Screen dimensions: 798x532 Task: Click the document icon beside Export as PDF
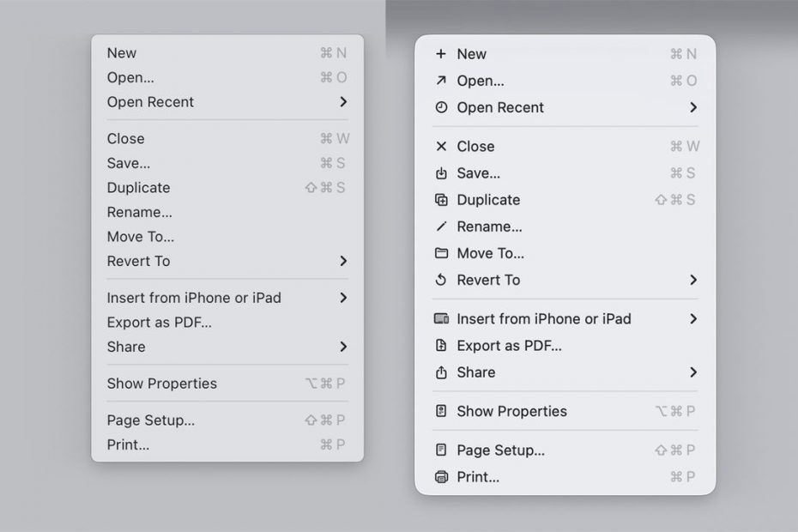tap(441, 347)
